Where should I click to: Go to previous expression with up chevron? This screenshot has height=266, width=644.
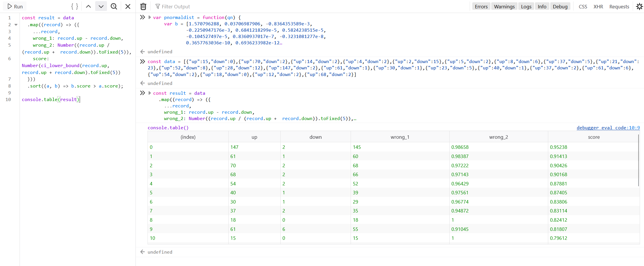pyautogui.click(x=89, y=6)
